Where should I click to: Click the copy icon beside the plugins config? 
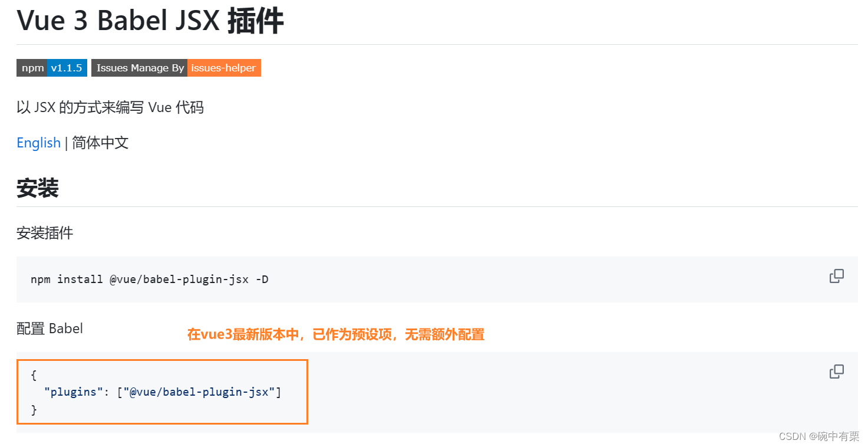pos(836,371)
